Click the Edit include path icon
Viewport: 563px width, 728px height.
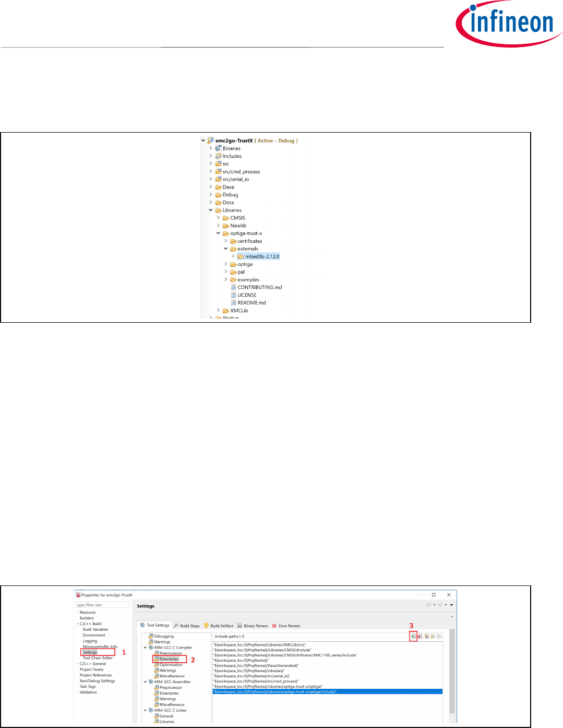pos(426,636)
